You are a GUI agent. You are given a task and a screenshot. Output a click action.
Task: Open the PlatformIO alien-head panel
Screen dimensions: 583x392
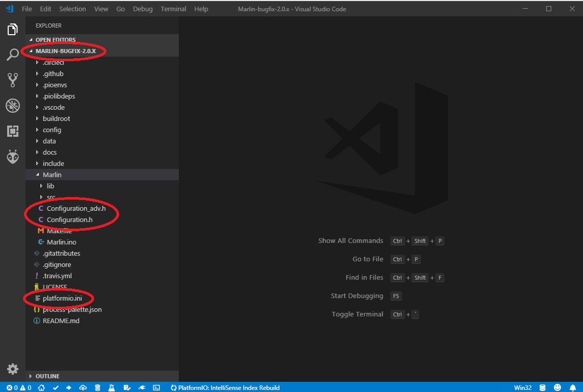[x=13, y=157]
